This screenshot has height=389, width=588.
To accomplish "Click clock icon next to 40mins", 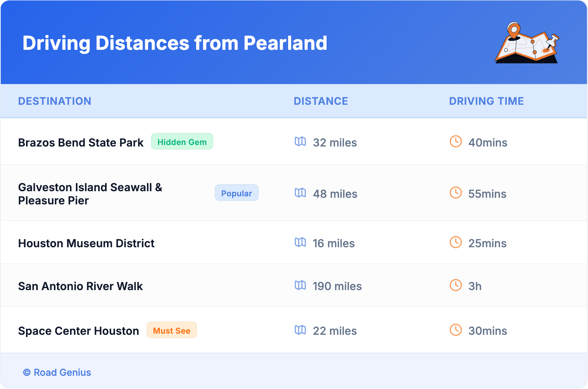I will (x=456, y=142).
